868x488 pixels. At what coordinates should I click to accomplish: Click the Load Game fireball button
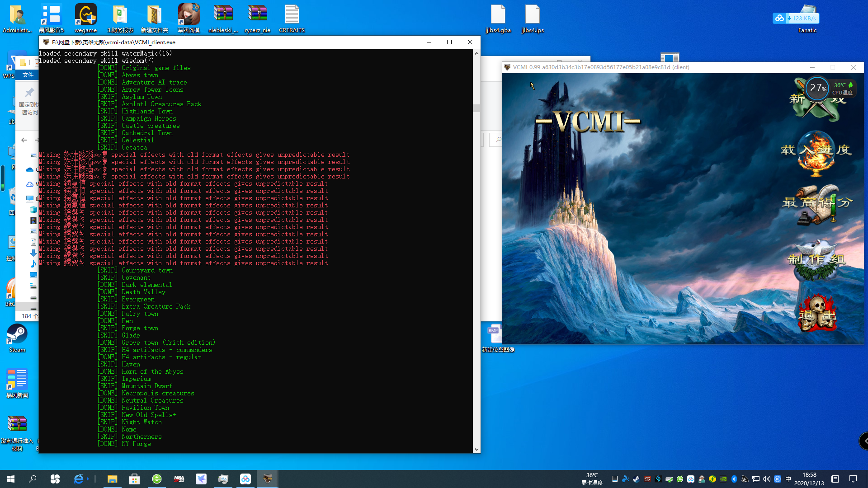coord(816,153)
